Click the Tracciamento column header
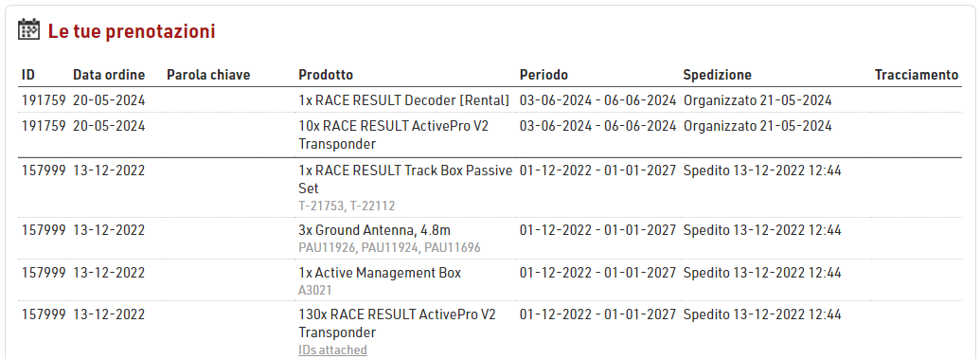This screenshot has height=359, width=980. coord(917,75)
